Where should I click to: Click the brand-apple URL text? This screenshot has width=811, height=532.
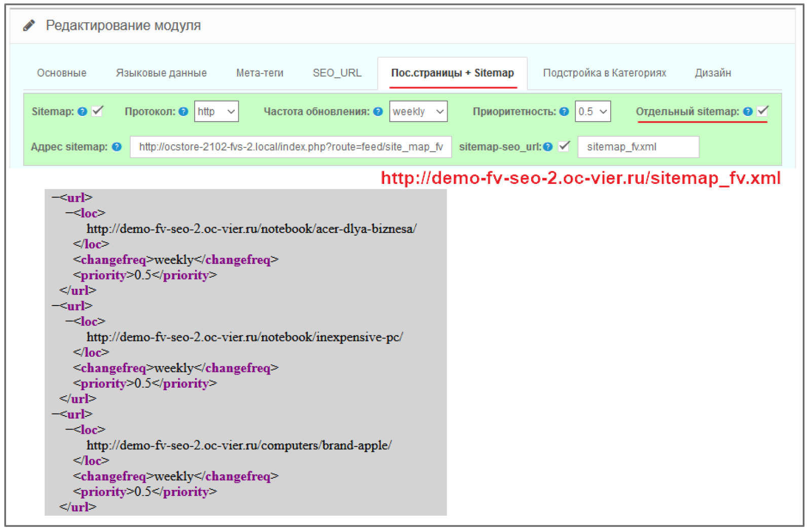[239, 446]
